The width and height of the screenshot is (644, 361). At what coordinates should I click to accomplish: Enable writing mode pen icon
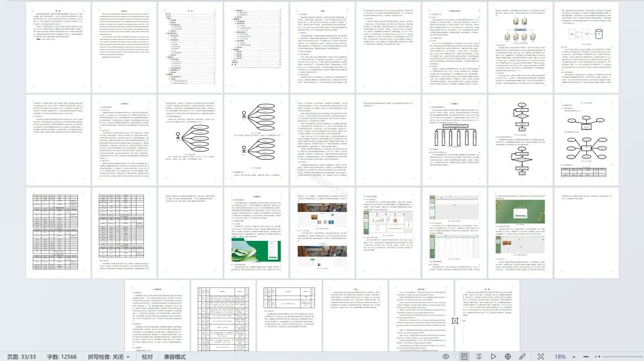point(523,357)
